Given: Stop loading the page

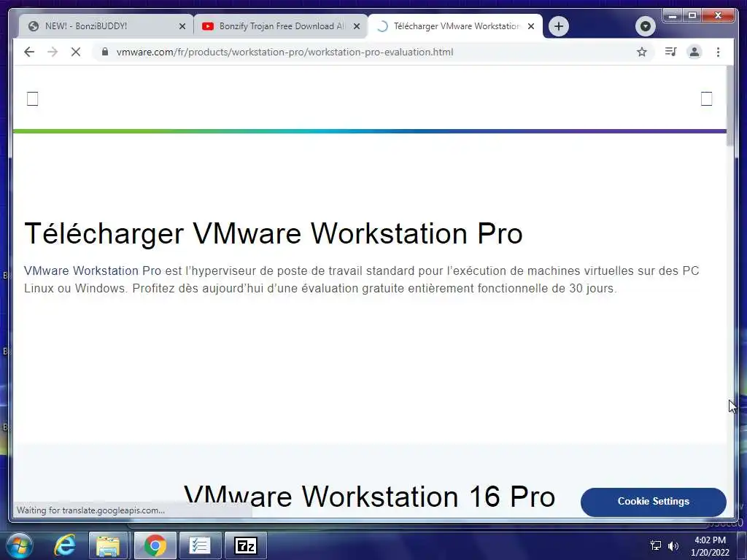Looking at the screenshot, I should tap(76, 52).
